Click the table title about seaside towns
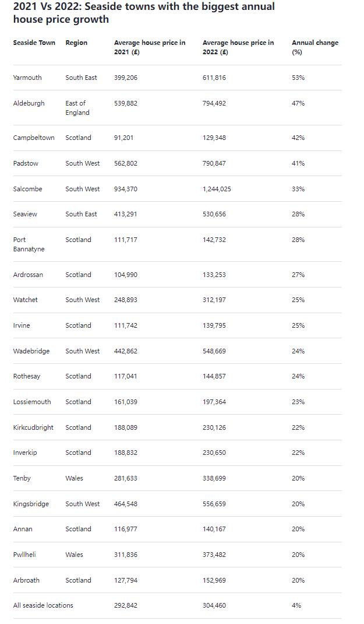 pyautogui.click(x=144, y=13)
